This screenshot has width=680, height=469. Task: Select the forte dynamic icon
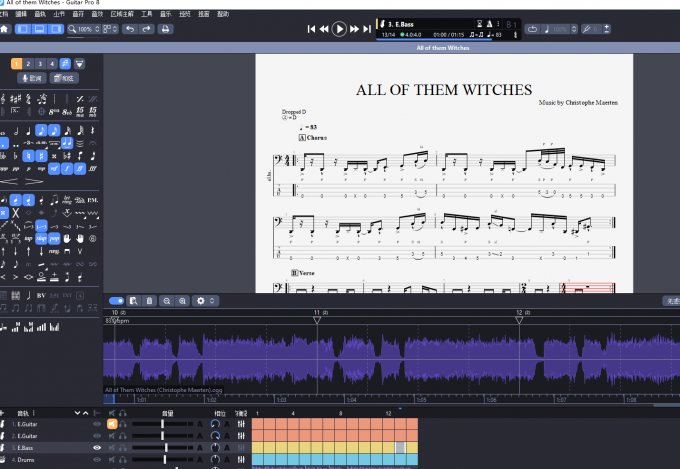coord(67,168)
